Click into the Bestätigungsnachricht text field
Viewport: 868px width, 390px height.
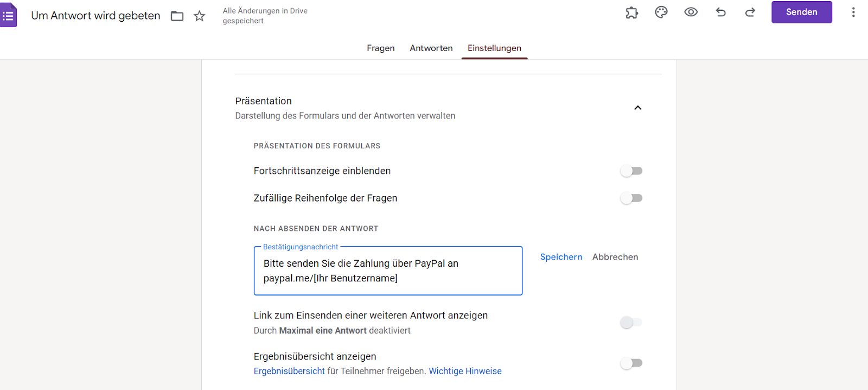(x=388, y=271)
